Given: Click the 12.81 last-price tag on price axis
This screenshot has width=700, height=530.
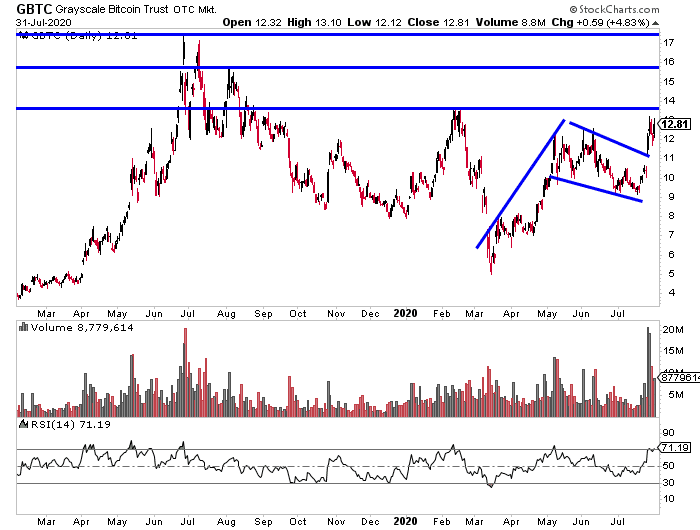Looking at the screenshot, I should point(675,124).
